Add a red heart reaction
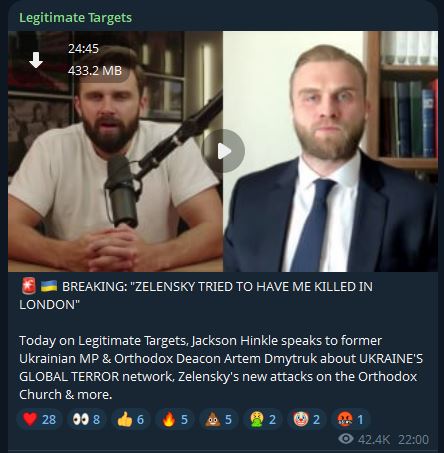 (39, 419)
